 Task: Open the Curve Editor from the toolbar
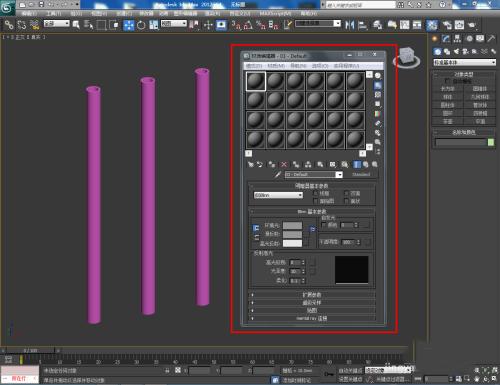405,25
